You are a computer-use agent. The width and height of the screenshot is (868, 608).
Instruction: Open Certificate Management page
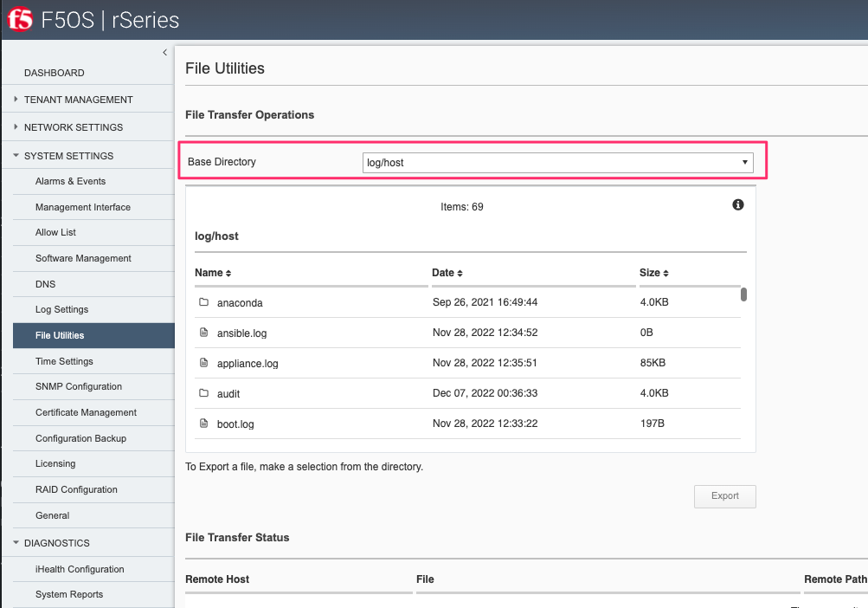(86, 412)
